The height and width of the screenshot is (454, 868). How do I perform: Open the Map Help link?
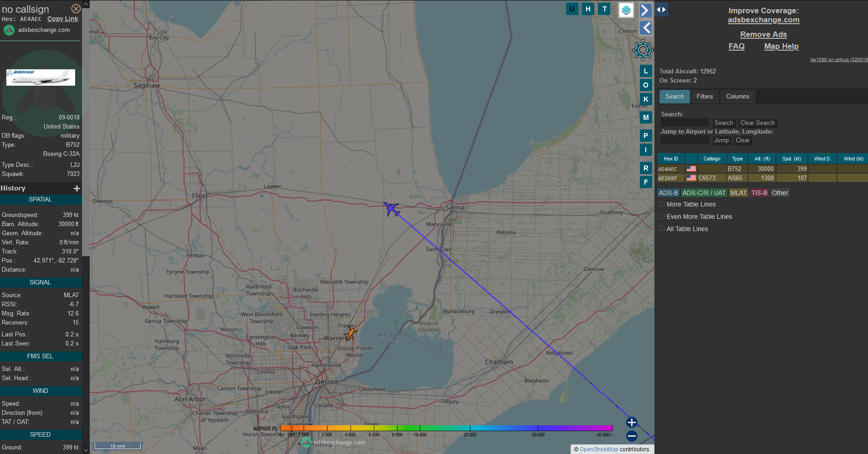(781, 46)
